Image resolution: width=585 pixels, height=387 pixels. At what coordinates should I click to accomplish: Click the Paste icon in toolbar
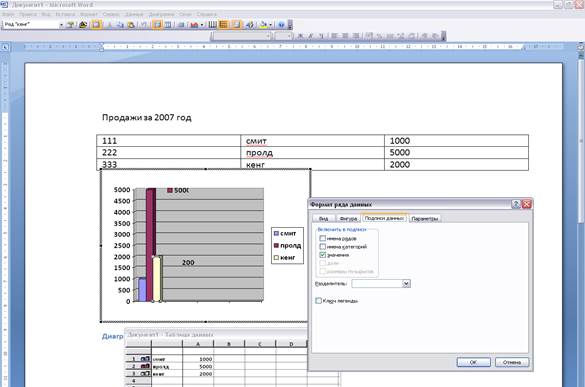point(131,25)
